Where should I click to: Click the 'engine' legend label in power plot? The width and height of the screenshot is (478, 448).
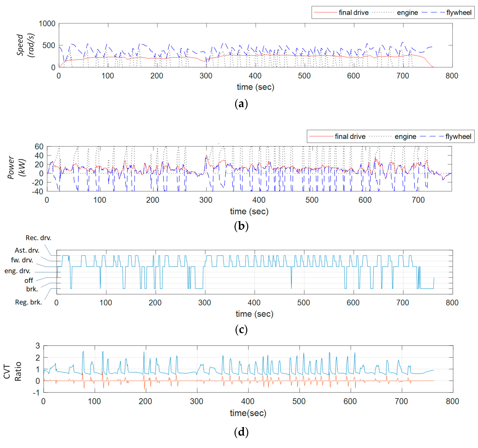click(405, 136)
